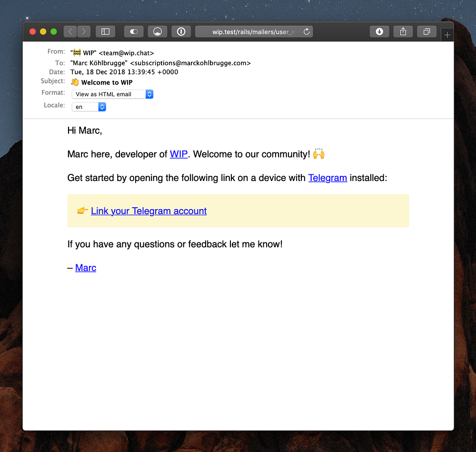Show Safari downloads
Viewport: 476px width, 452px height.
pyautogui.click(x=379, y=31)
